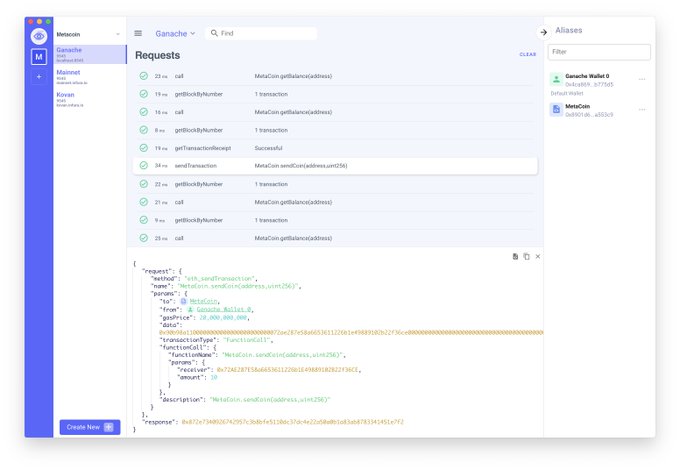Screen dimensions: 680x470
Task: Click the status check of getTransactionReceipt row
Action: (144, 148)
